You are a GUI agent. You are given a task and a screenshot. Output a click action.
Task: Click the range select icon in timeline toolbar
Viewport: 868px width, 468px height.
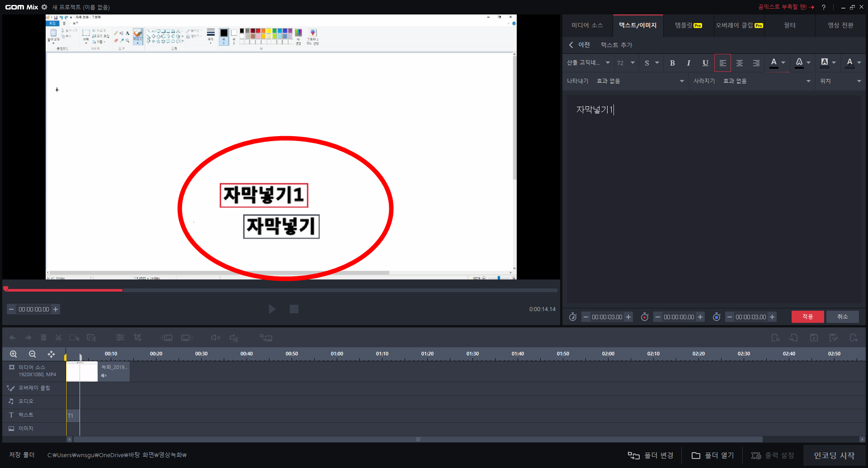(74, 338)
